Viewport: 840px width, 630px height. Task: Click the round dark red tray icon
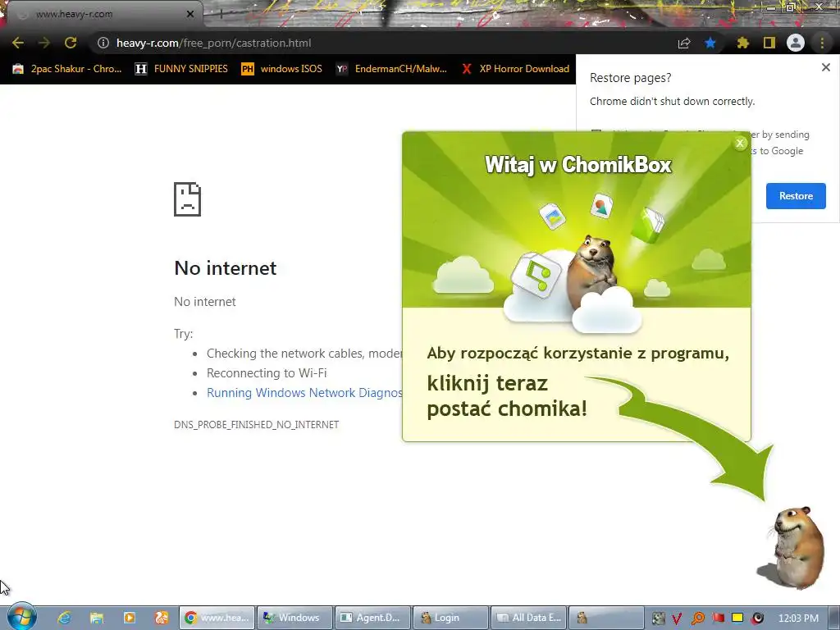(x=757, y=619)
